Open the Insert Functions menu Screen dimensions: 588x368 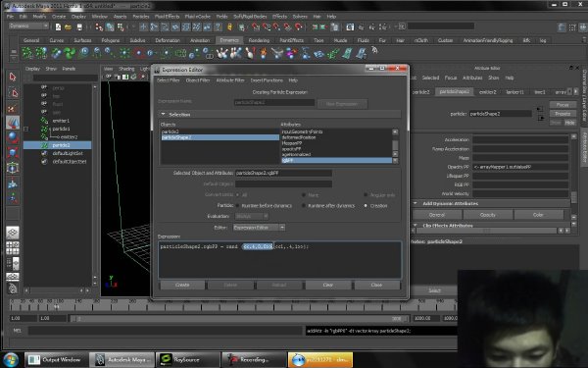coord(267,80)
